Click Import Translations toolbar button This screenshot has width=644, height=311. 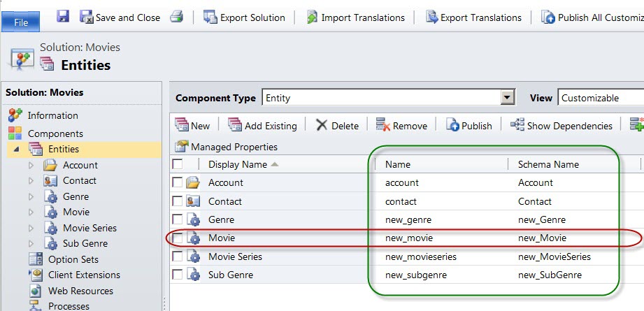point(356,17)
